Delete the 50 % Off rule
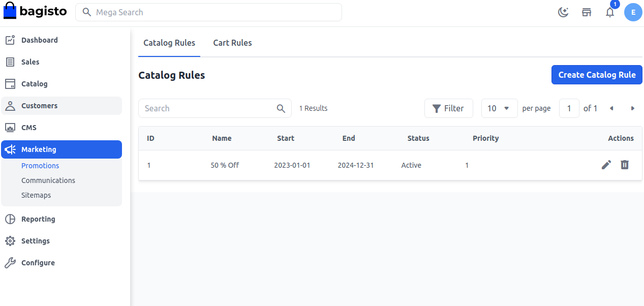This screenshot has height=306, width=644. coord(625,165)
